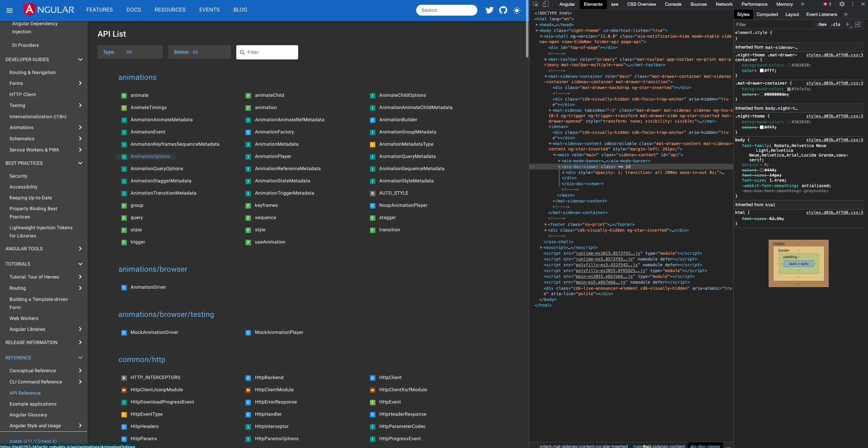Open the animations/browser package heading
This screenshot has height=448, width=868.
pyautogui.click(x=153, y=269)
